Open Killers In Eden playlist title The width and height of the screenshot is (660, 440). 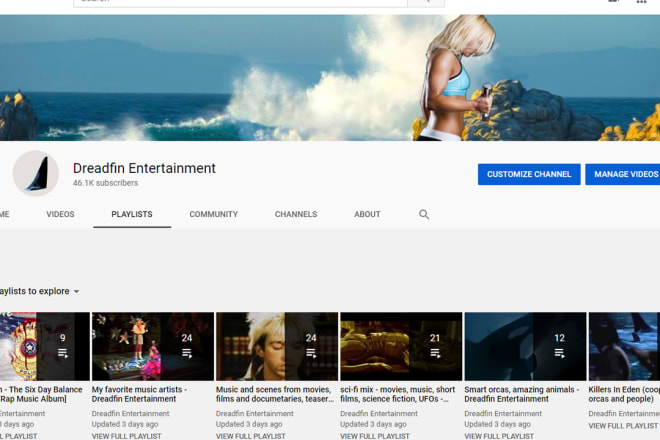624,394
